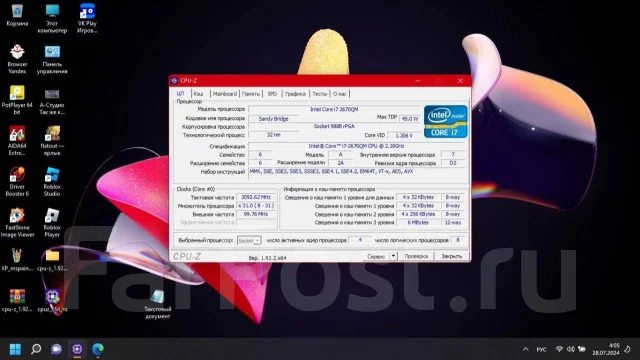Show hidden system tray icons chevron
640x360 pixels.
525,349
